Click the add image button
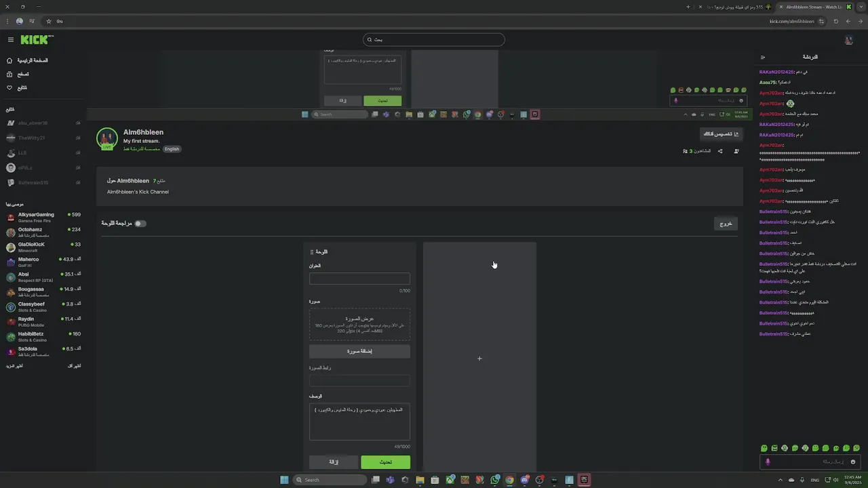 coord(359,351)
